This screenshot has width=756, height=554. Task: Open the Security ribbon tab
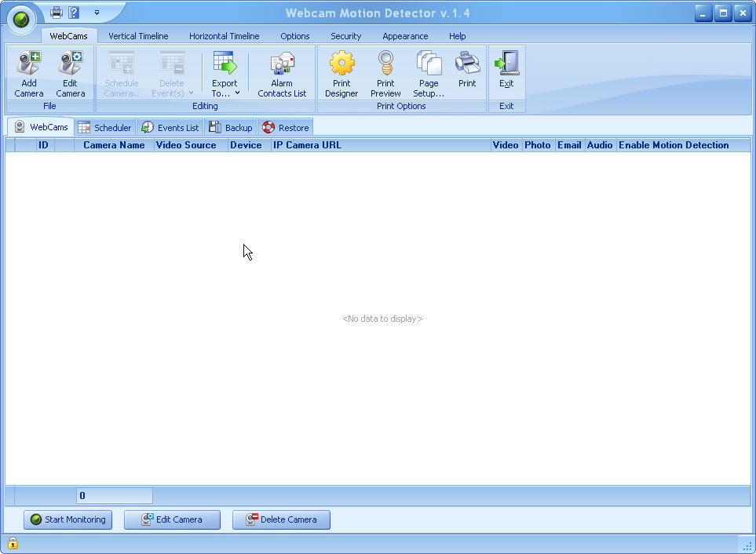pos(345,36)
